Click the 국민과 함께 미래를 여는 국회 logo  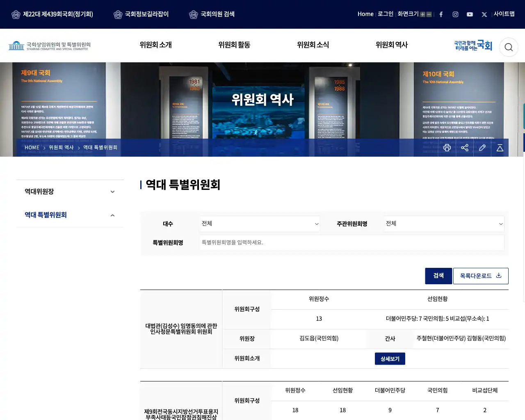[473, 46]
